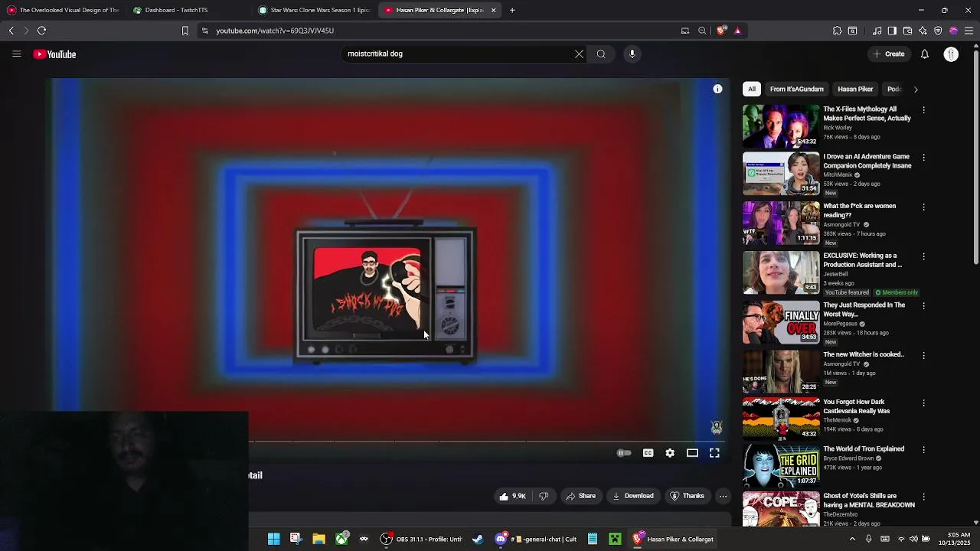Open options for Castlevania video
This screenshot has width=980, height=551.
pos(923,403)
